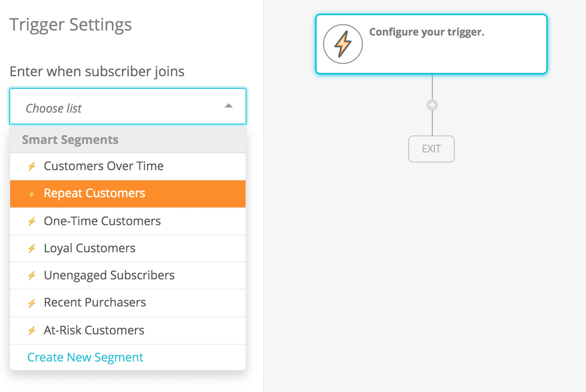
Task: Click lightning icon beside Unengaged Subscribers
Action: click(32, 276)
